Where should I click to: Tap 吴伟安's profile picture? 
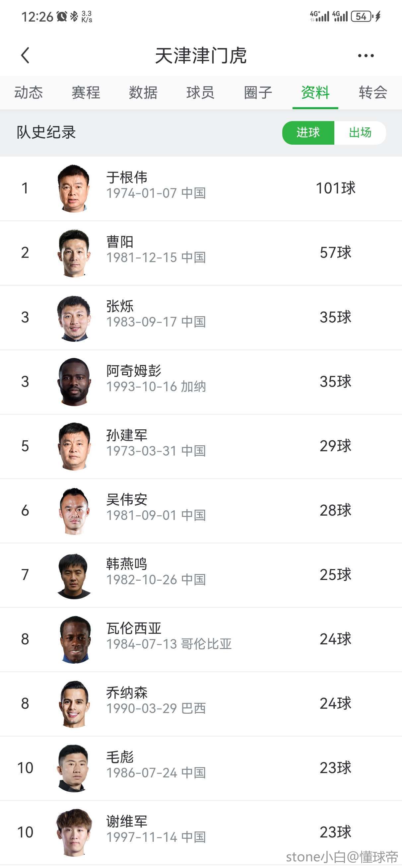coord(74,511)
